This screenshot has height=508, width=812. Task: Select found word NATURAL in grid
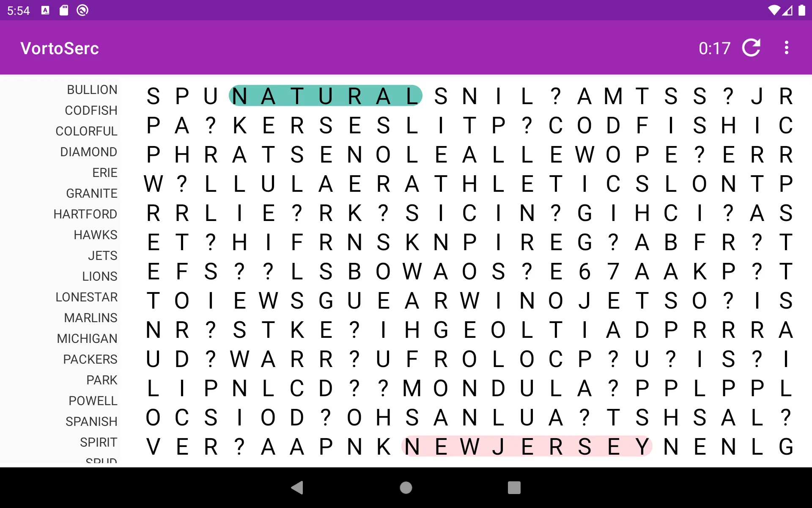[x=324, y=95]
